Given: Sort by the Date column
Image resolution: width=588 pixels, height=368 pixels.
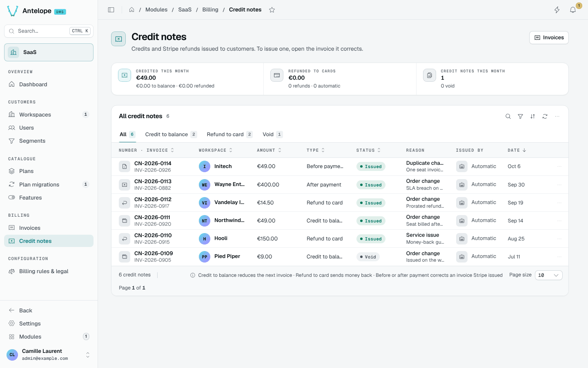Looking at the screenshot, I should [x=517, y=150].
